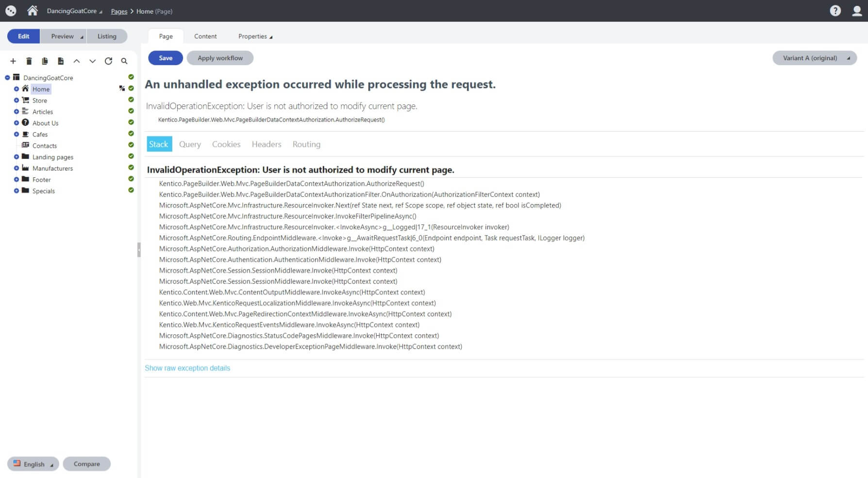Image resolution: width=868 pixels, height=478 pixels.
Task: Expand the Manufacturers tree node
Action: point(17,168)
